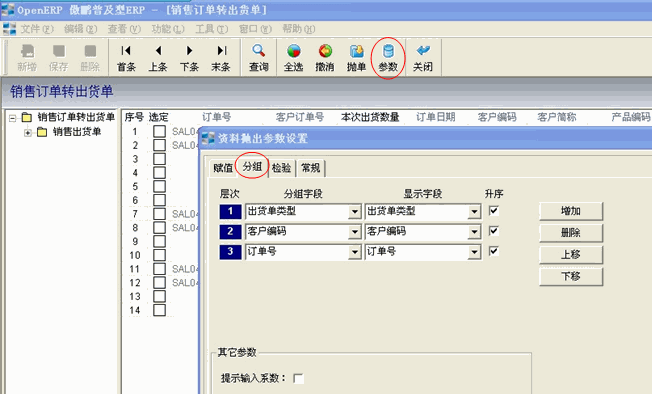Screen dimensions: 652x394
Task: Open 显示字段 dropdown for level 3
Action: (474, 252)
